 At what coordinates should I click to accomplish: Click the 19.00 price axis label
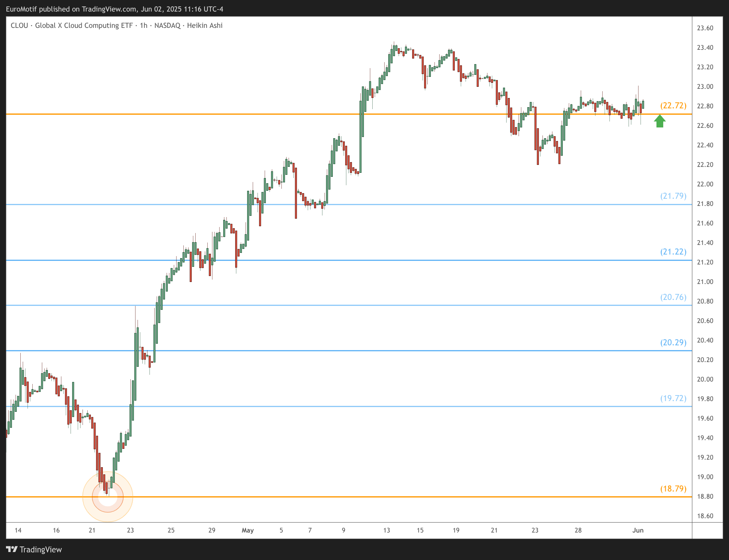tap(705, 477)
